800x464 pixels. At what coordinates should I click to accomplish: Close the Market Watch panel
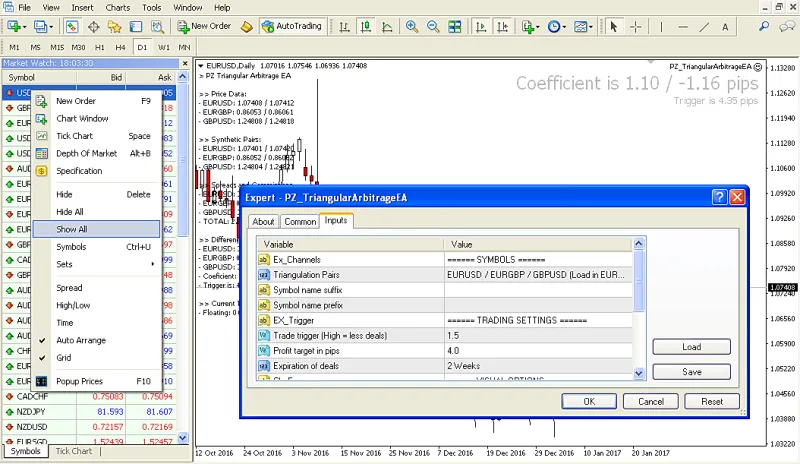click(185, 63)
